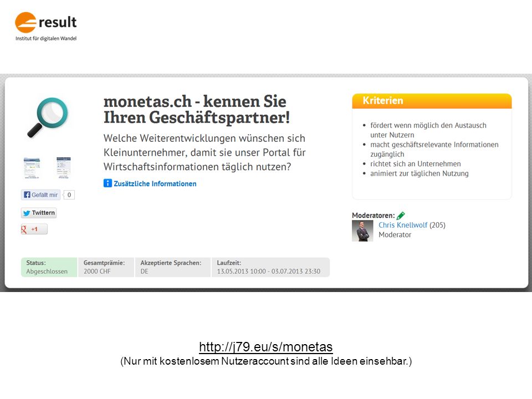Screen dimensions: 532x399
Task: Click the criterion 'macht geschäftsrelevante Informationen zugänglich'
Action: (x=434, y=149)
